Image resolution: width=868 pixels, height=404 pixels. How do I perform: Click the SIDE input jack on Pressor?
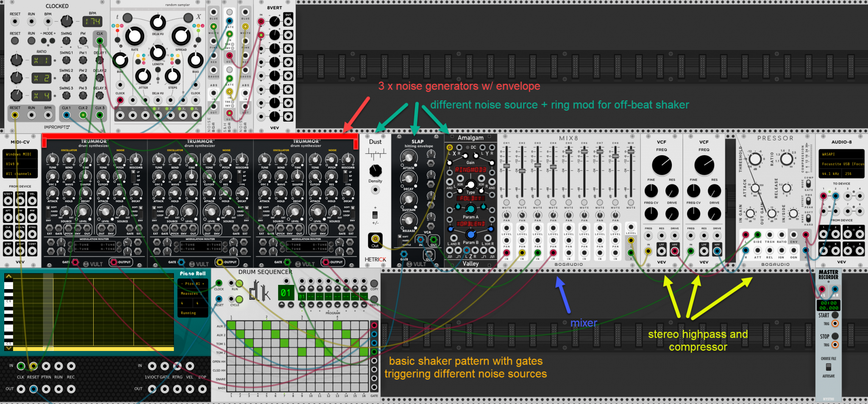758,235
